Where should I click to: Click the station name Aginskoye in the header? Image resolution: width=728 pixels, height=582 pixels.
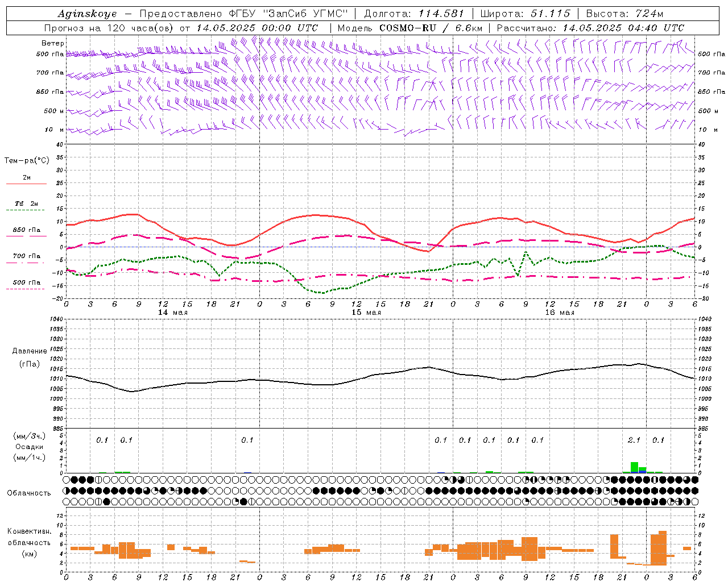point(87,14)
